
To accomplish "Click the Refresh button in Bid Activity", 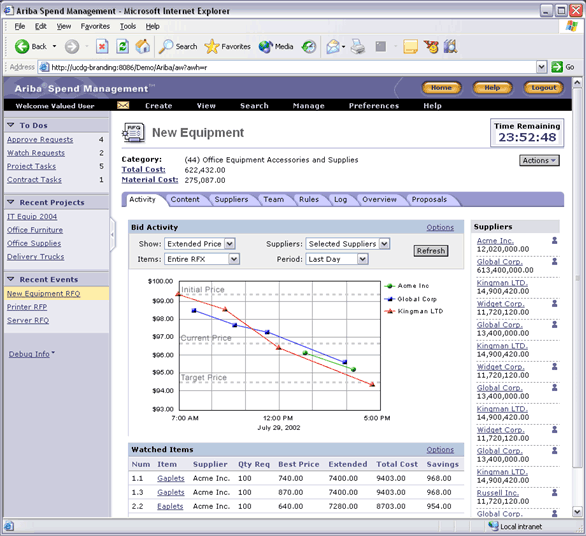I will click(x=431, y=251).
